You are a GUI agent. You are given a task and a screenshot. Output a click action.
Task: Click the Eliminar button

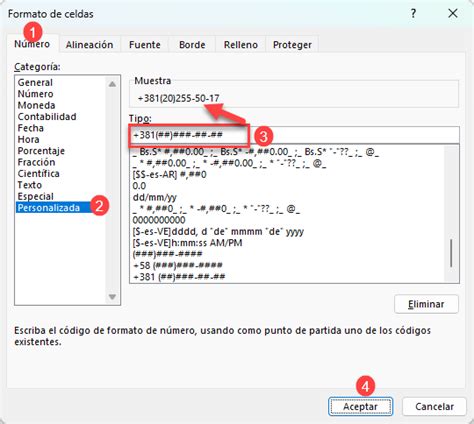pos(426,304)
